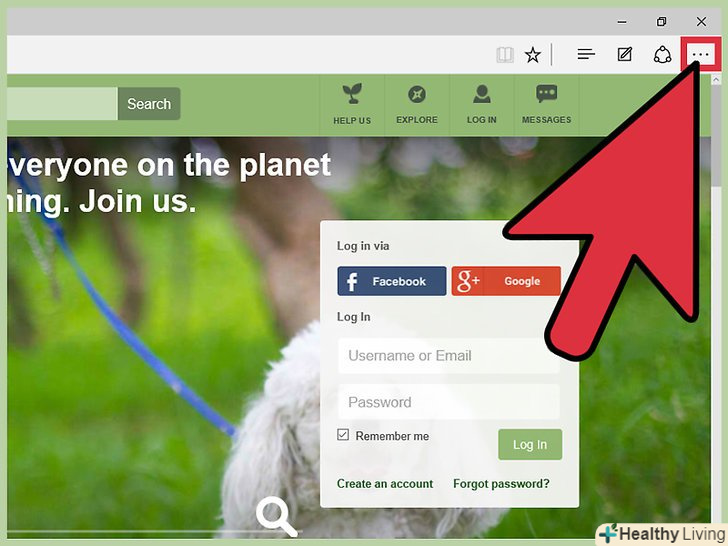
Task: Submit with the green Log In button
Action: coord(530,444)
